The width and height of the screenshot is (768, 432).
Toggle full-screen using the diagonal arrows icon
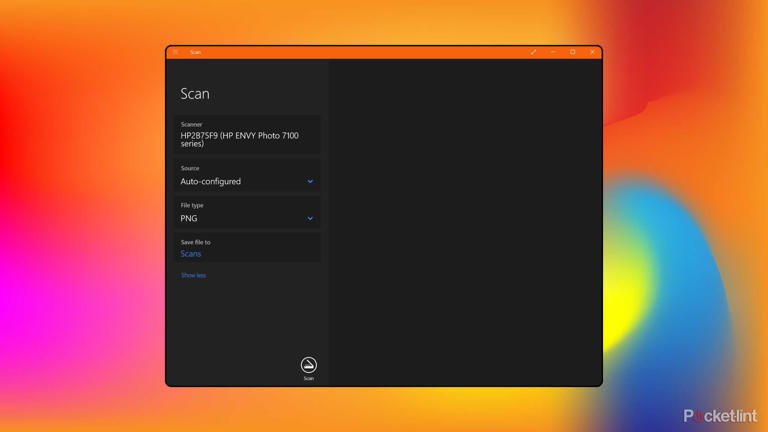pos(533,52)
